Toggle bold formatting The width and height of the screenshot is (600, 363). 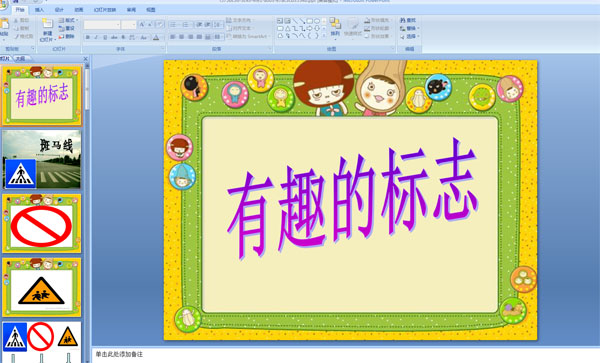point(88,37)
